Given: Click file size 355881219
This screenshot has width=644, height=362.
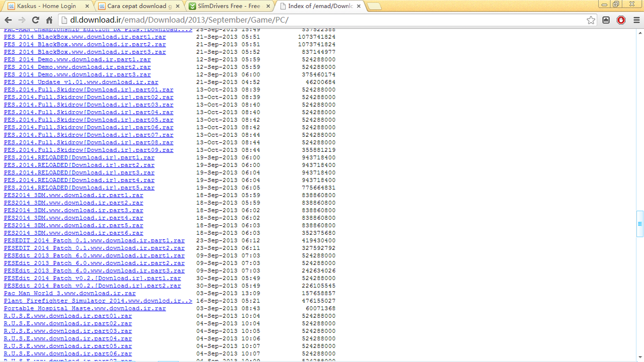Looking at the screenshot, I should click(318, 150).
